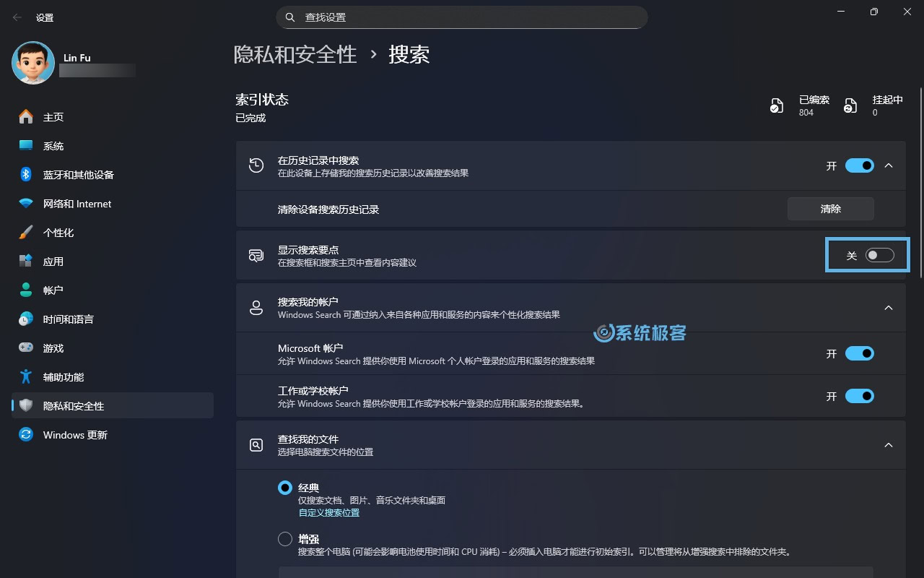This screenshot has width=924, height=578.
Task: Open 蓝牙和其他设备 settings
Action: click(x=79, y=174)
